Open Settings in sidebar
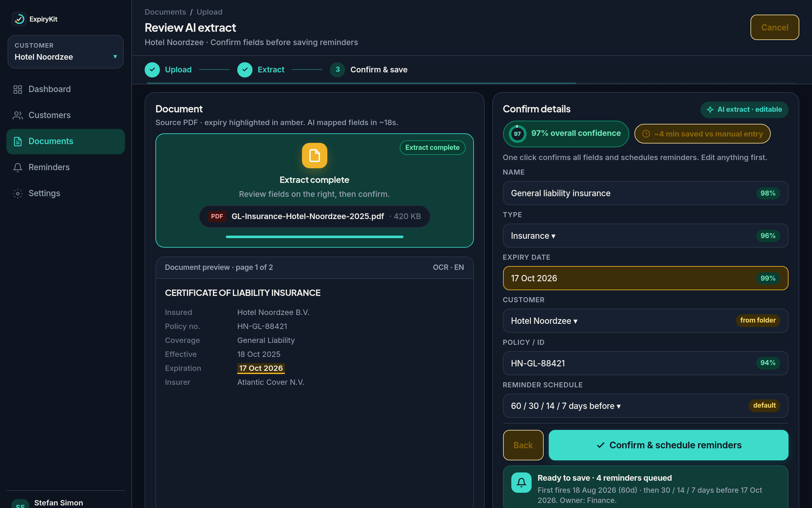 click(66, 194)
